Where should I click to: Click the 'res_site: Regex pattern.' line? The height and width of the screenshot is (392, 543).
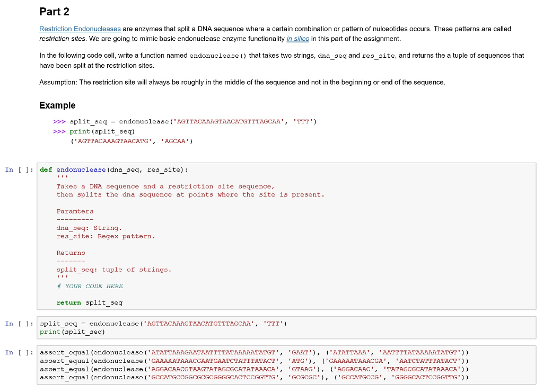point(106,236)
